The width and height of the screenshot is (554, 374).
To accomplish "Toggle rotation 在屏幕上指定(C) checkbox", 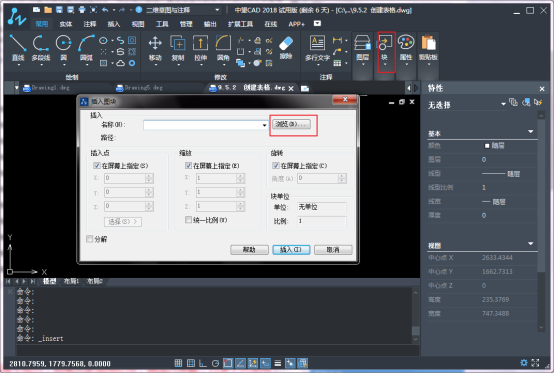I will 276,165.
